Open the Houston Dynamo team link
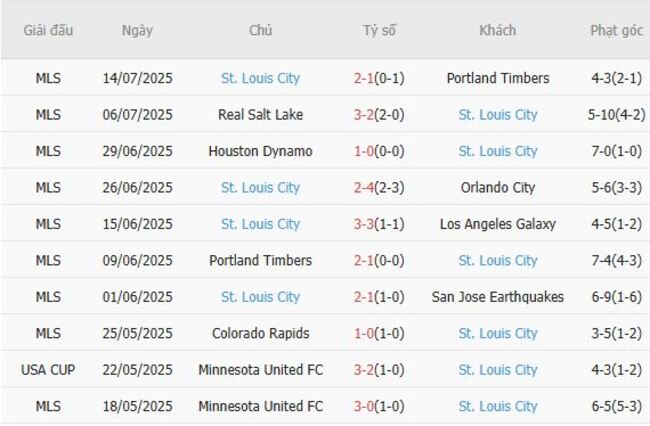The height and width of the screenshot is (426, 650). click(260, 151)
